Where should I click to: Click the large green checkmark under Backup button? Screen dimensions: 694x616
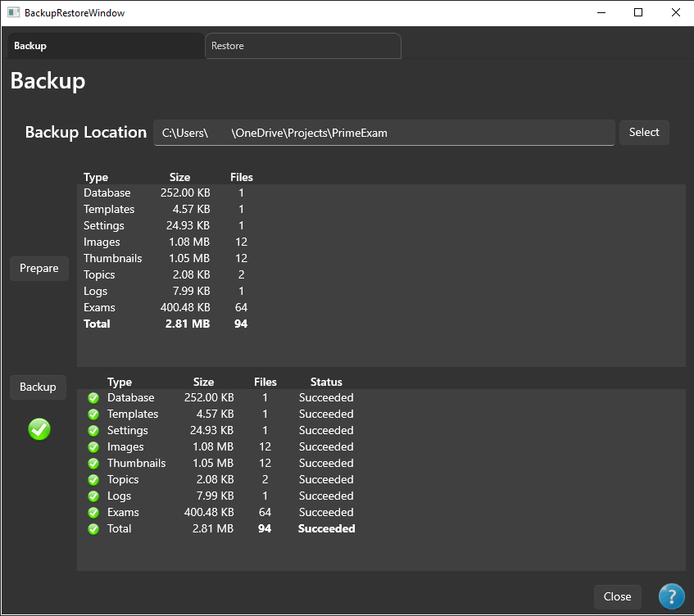[39, 428]
